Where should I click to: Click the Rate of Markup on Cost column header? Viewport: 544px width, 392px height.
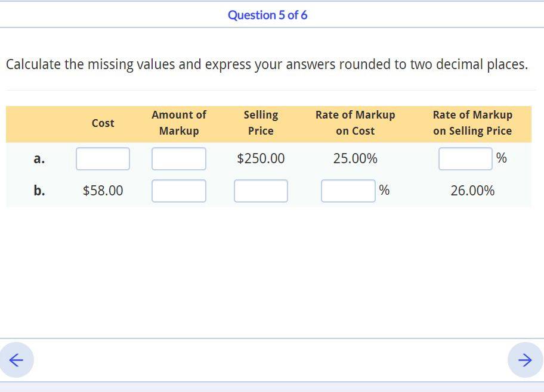pyautogui.click(x=356, y=123)
